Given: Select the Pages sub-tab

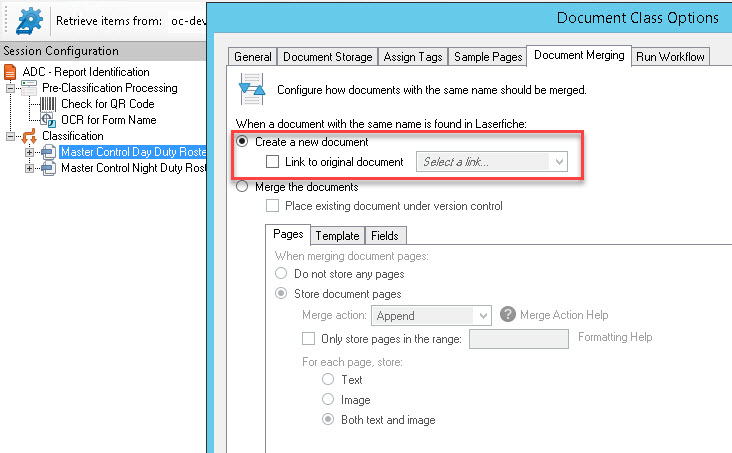Looking at the screenshot, I should (288, 234).
